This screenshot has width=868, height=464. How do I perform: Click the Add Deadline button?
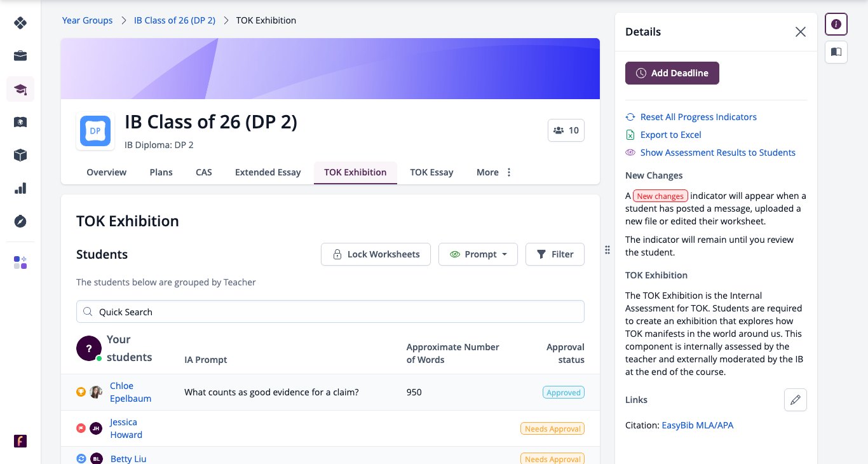672,73
